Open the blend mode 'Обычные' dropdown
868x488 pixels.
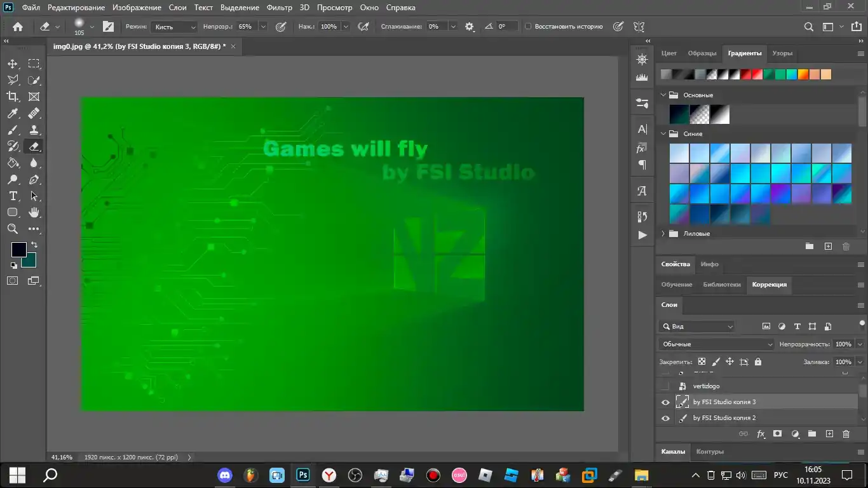point(717,344)
